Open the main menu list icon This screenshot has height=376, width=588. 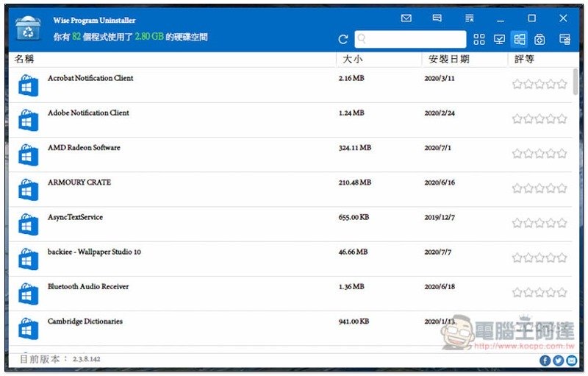(469, 18)
